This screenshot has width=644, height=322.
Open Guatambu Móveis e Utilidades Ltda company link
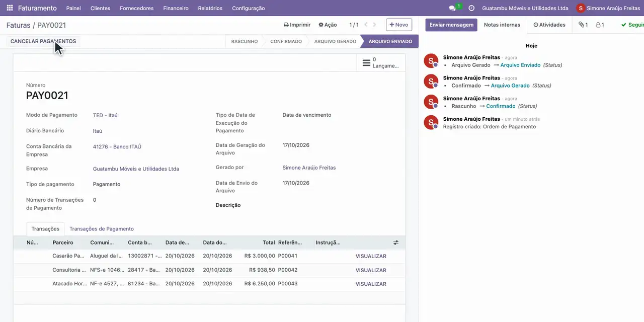point(136,169)
